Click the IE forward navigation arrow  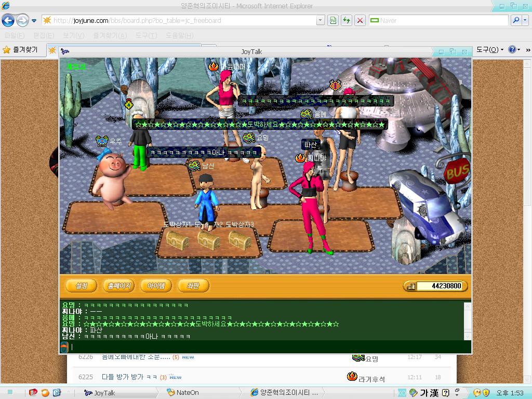(22, 21)
